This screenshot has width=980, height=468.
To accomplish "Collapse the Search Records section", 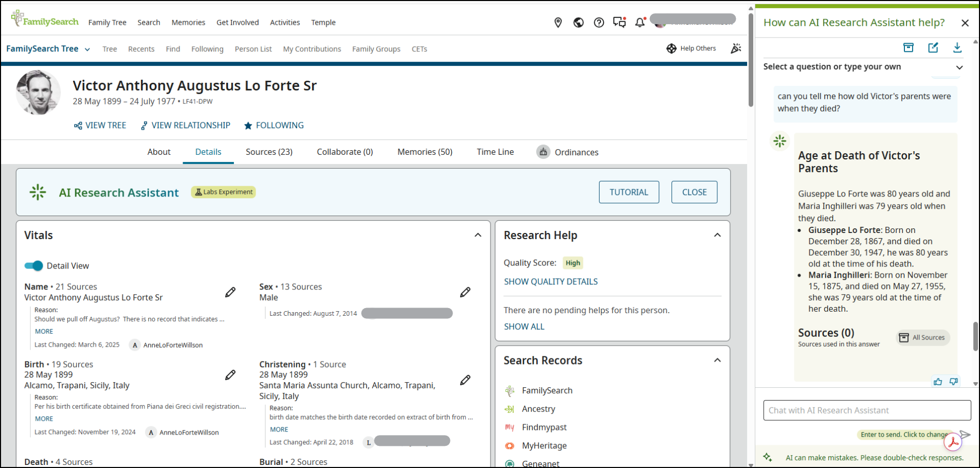I will point(717,360).
